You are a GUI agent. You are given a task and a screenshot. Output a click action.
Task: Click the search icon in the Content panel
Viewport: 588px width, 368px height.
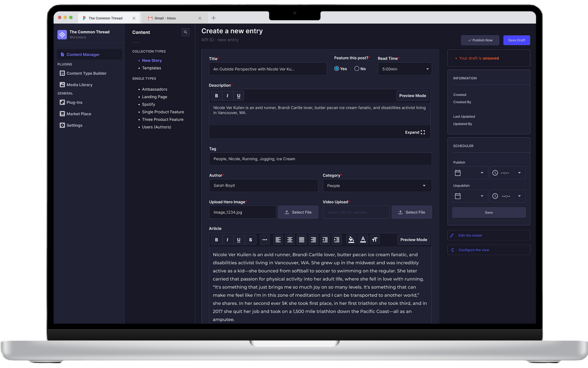point(186,32)
